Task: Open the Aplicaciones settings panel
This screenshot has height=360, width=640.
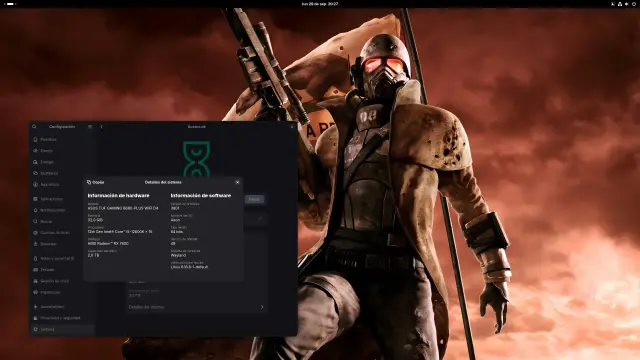Action: [x=62, y=199]
